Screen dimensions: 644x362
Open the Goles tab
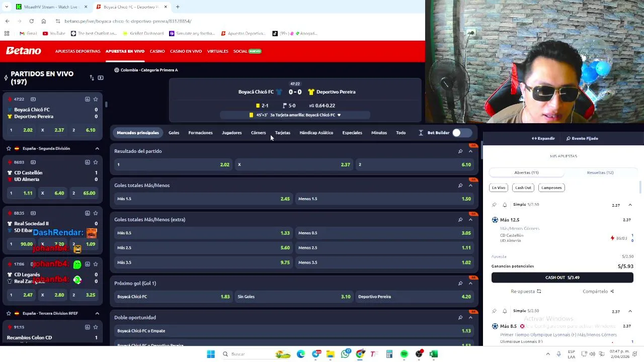click(174, 133)
